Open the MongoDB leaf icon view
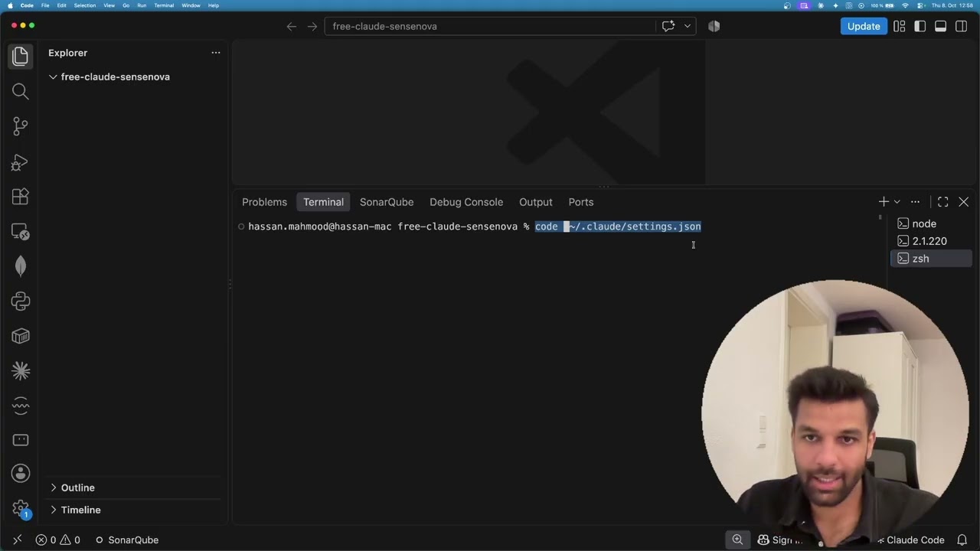 (x=21, y=266)
